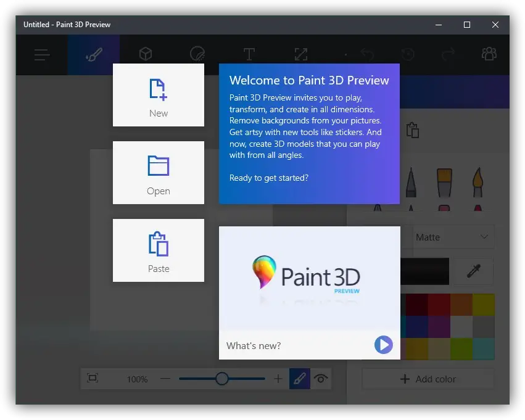Open the 3D objects cube tool

146,55
